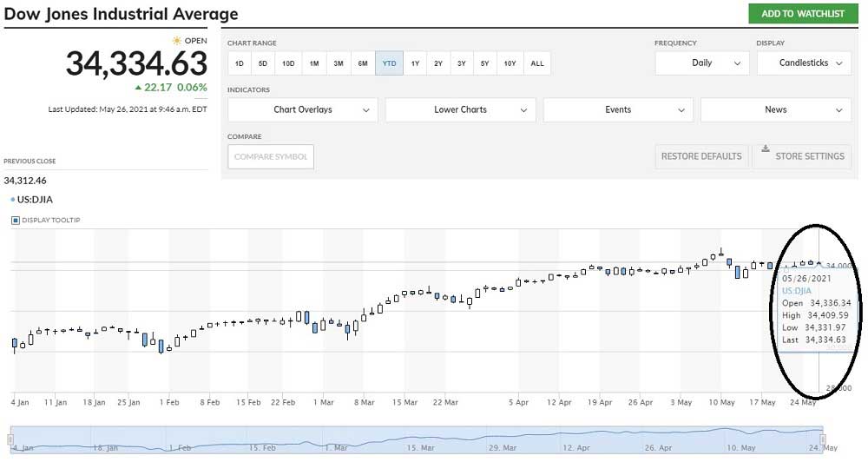This screenshot has height=462, width=868.
Task: Click the tooltip Low value 34,331.97
Action: (x=825, y=327)
